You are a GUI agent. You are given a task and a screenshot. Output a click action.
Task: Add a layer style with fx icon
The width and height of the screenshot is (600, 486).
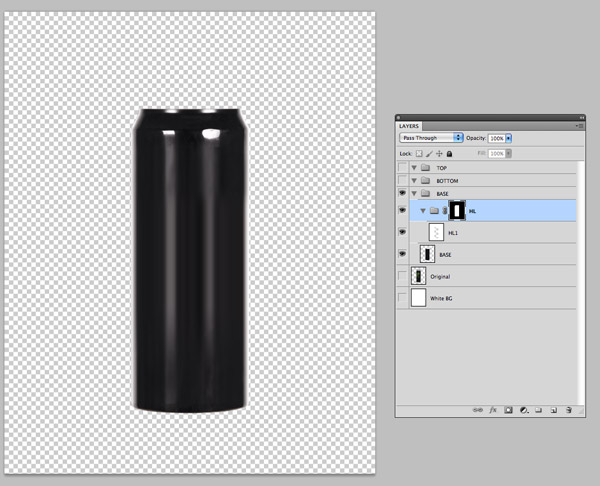tap(493, 410)
